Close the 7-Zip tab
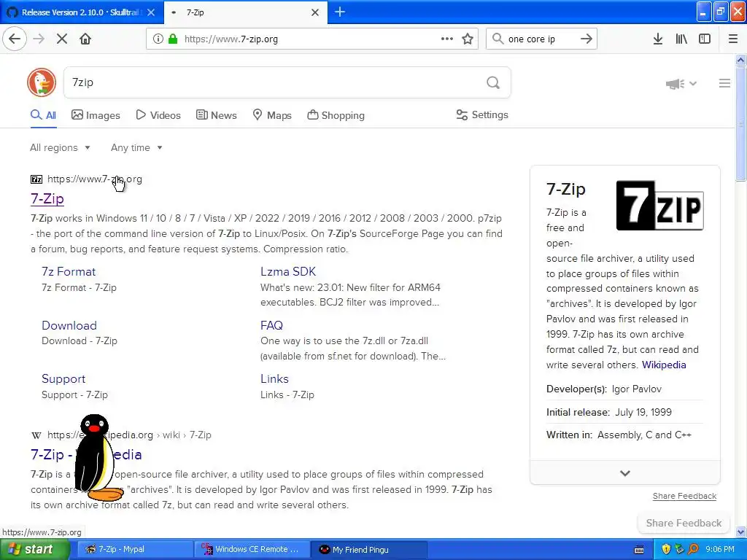Image resolution: width=747 pixels, height=560 pixels. tap(315, 12)
